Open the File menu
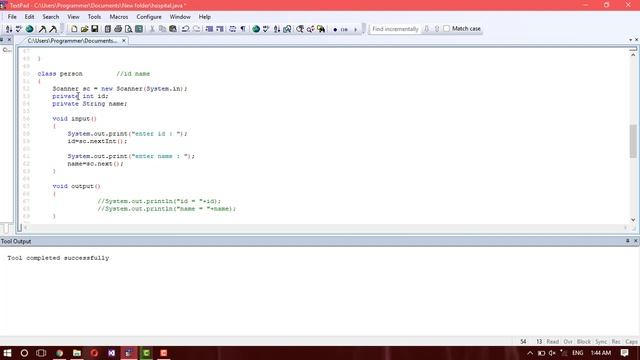Screen dimensions: 640x360 (12, 17)
